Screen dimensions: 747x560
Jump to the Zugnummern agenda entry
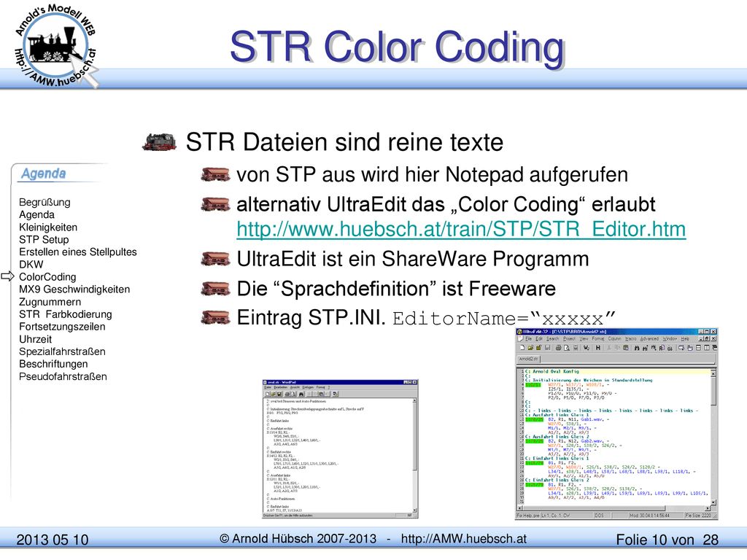(x=50, y=302)
